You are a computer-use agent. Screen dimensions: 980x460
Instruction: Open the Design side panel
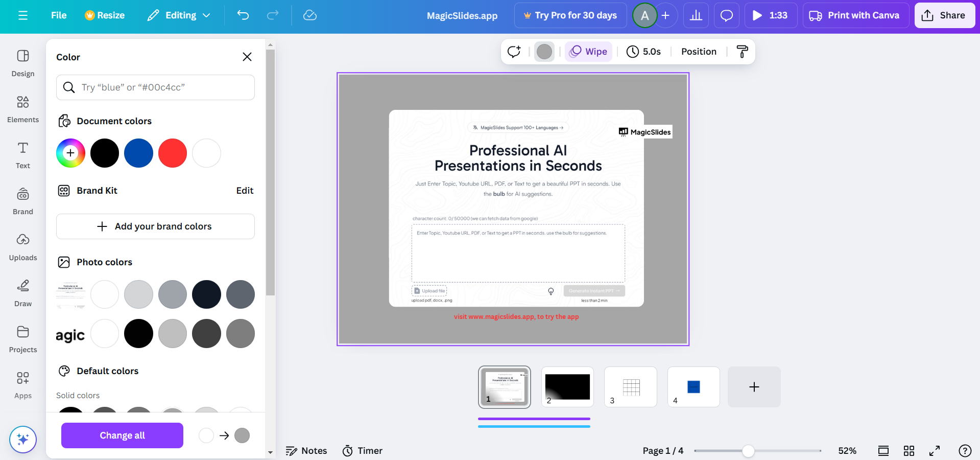point(23,63)
